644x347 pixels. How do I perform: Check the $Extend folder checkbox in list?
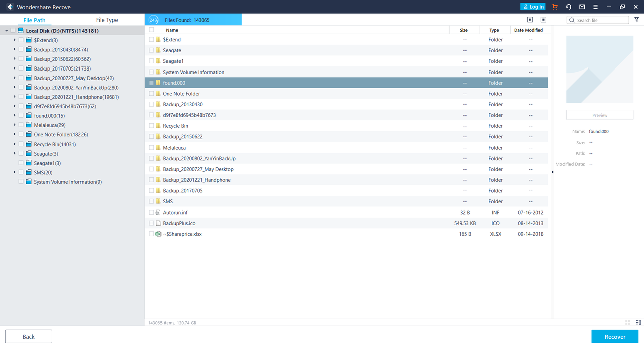click(x=151, y=39)
